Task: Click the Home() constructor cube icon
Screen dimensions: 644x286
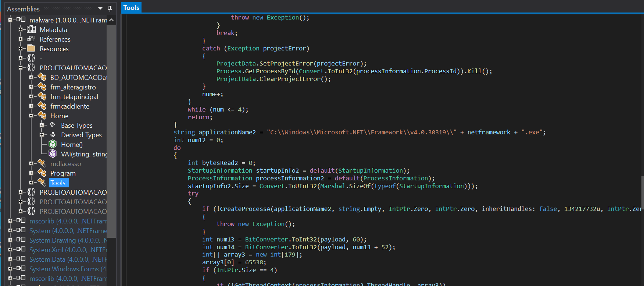Action: (x=53, y=144)
